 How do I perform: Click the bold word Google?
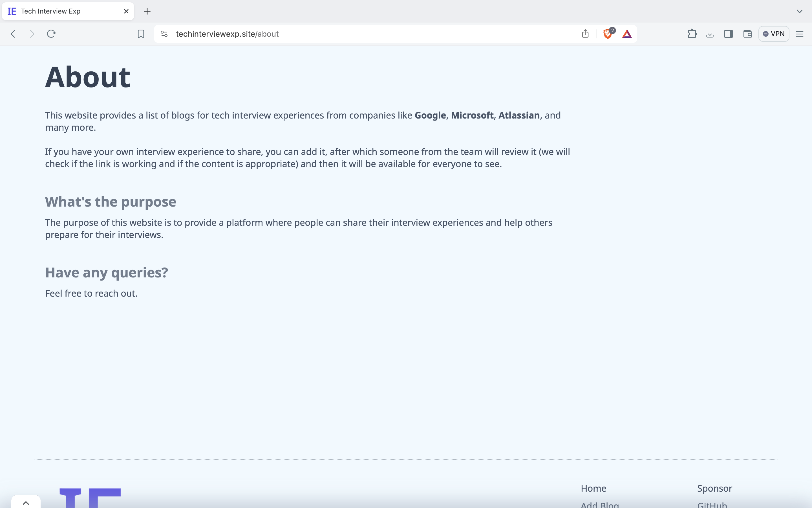click(430, 115)
